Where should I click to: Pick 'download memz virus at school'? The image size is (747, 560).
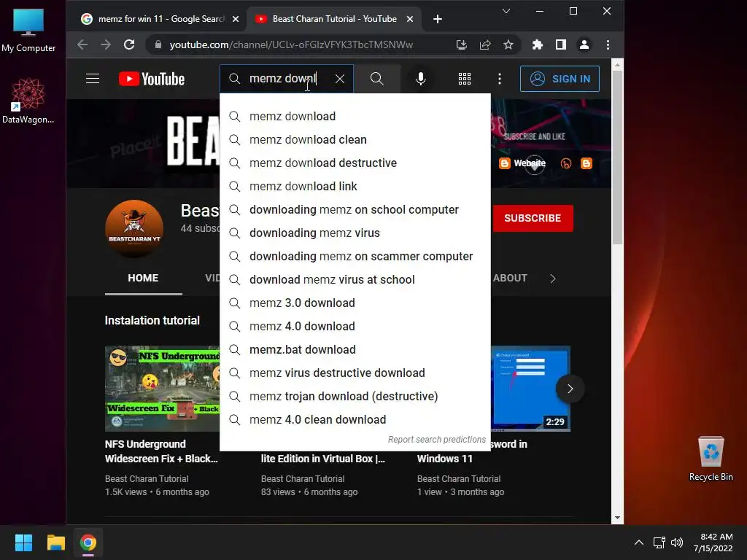point(355,279)
